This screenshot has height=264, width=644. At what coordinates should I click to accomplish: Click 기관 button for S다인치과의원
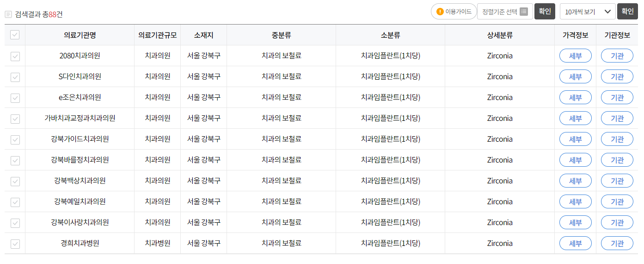(x=617, y=77)
